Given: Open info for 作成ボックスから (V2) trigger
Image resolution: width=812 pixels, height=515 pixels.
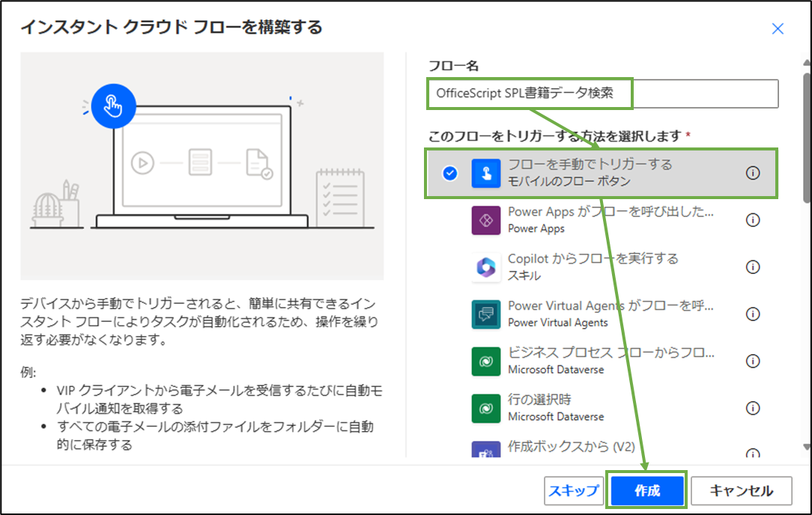Looking at the screenshot, I should tap(752, 453).
